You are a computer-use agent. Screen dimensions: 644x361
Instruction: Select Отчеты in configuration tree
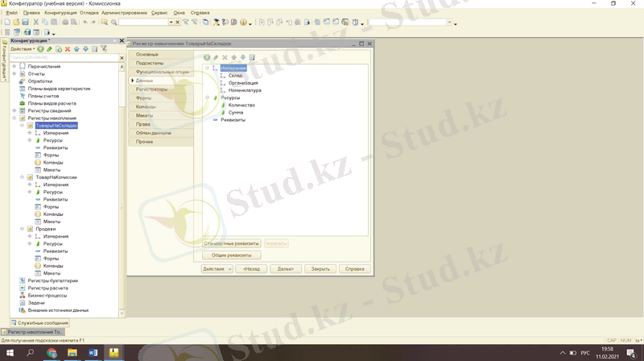coord(36,74)
